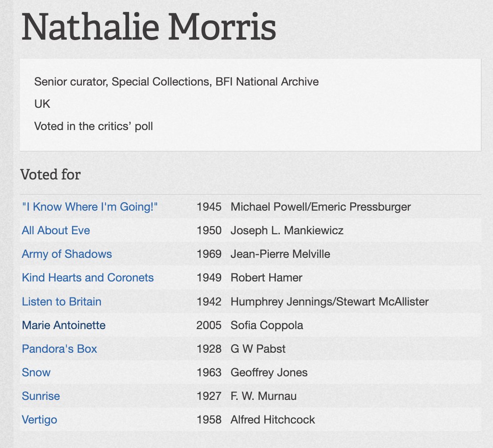This screenshot has height=448, width=493.
Task: Open the Sunrise film link
Action: click(41, 396)
